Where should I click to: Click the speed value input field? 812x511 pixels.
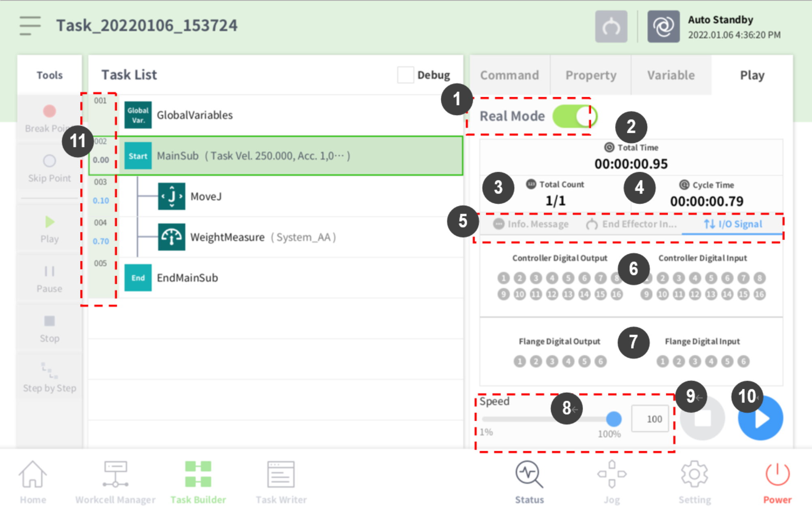(x=650, y=419)
